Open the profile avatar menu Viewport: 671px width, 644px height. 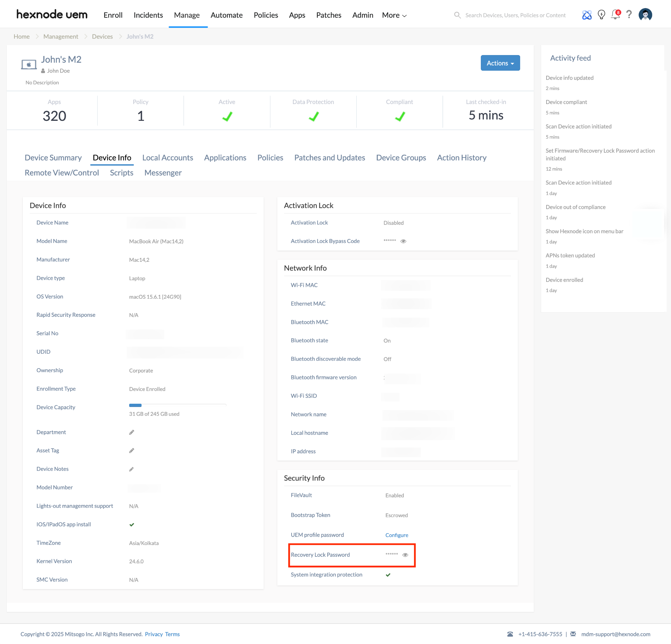click(x=645, y=15)
